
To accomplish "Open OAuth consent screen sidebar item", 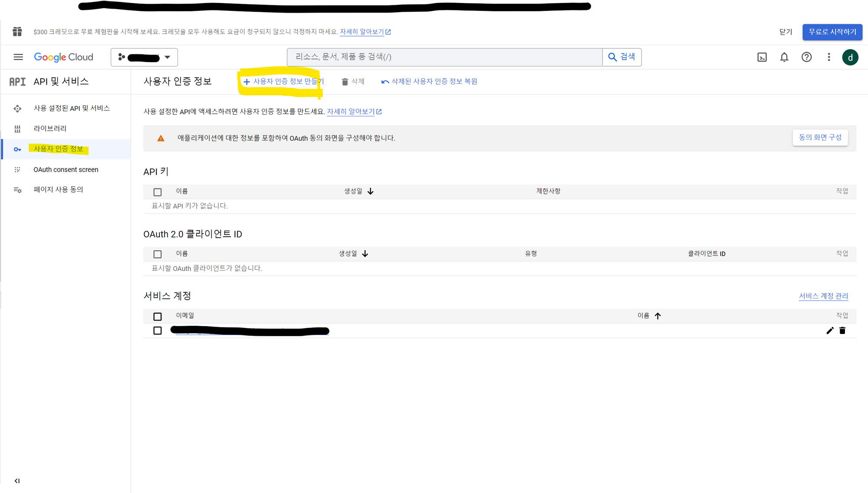I will click(x=66, y=169).
